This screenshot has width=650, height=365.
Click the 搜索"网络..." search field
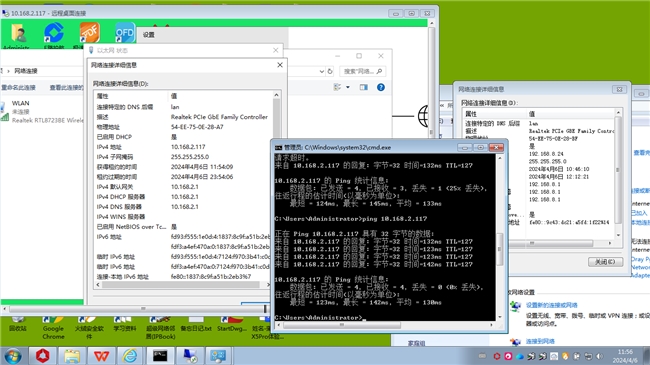[x=362, y=71]
